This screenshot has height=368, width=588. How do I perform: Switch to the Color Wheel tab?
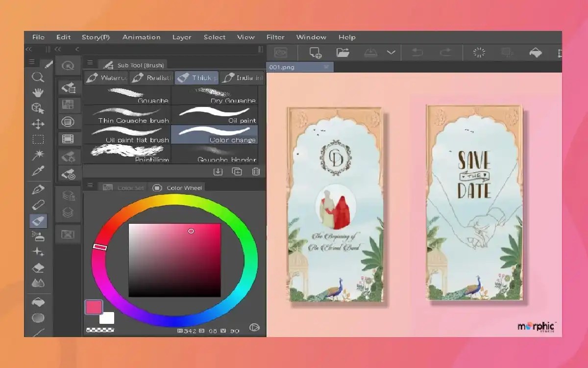[178, 187]
